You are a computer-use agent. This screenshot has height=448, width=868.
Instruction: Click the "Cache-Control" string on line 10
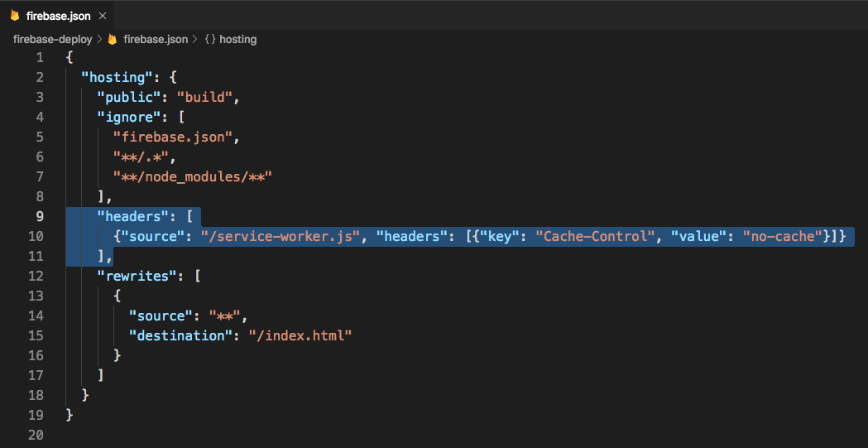coord(593,236)
